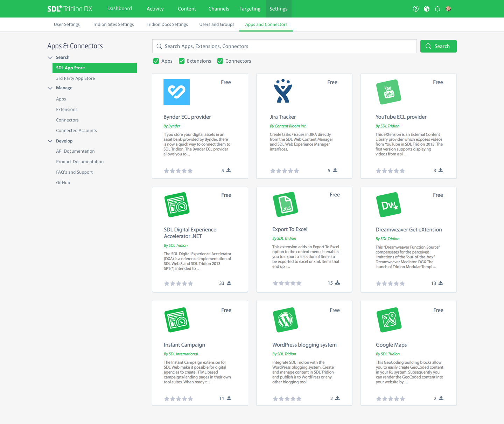
Task: Open the Channels menu
Action: pos(219,9)
